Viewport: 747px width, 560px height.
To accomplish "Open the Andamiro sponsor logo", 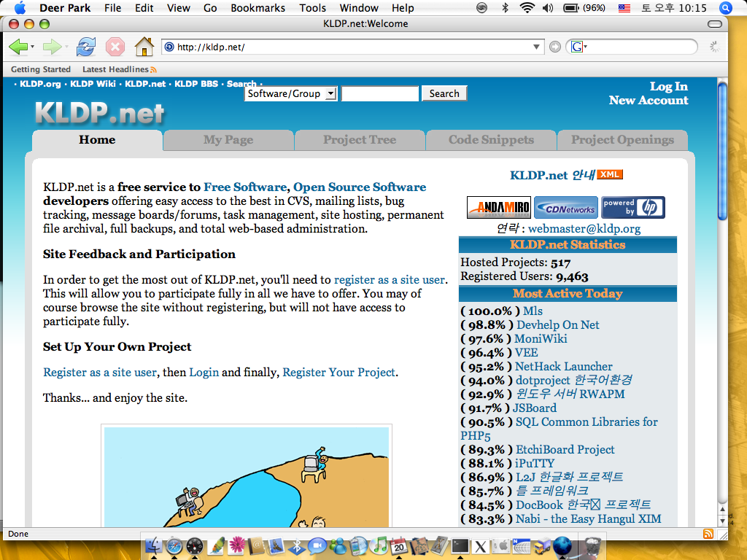I will [x=499, y=208].
